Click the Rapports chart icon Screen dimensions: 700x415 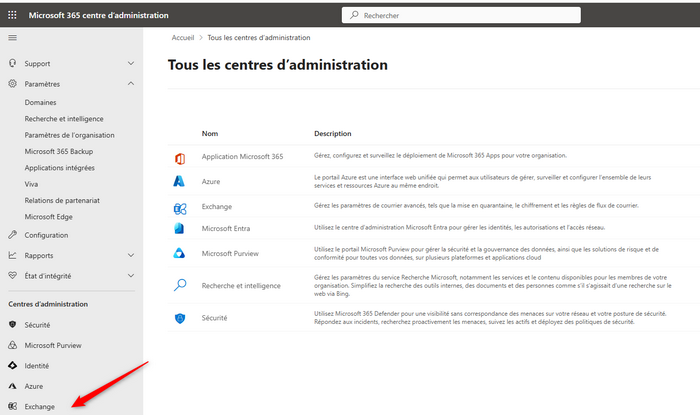point(12,255)
